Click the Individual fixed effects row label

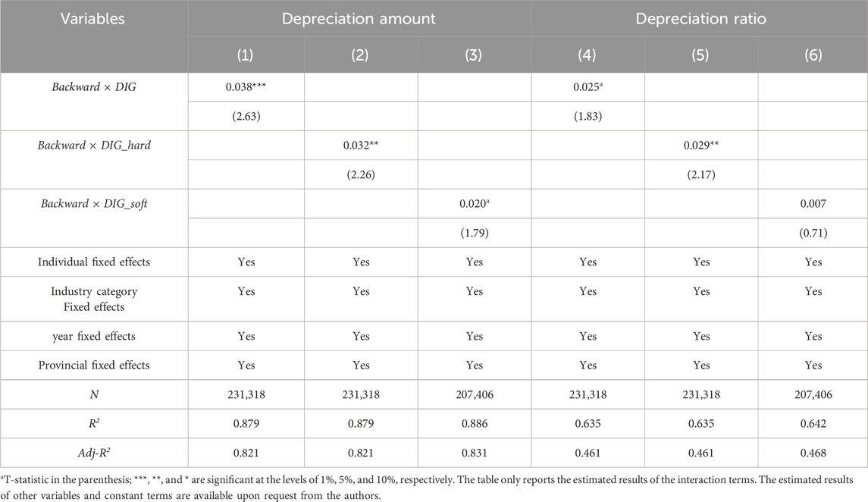[94, 262]
